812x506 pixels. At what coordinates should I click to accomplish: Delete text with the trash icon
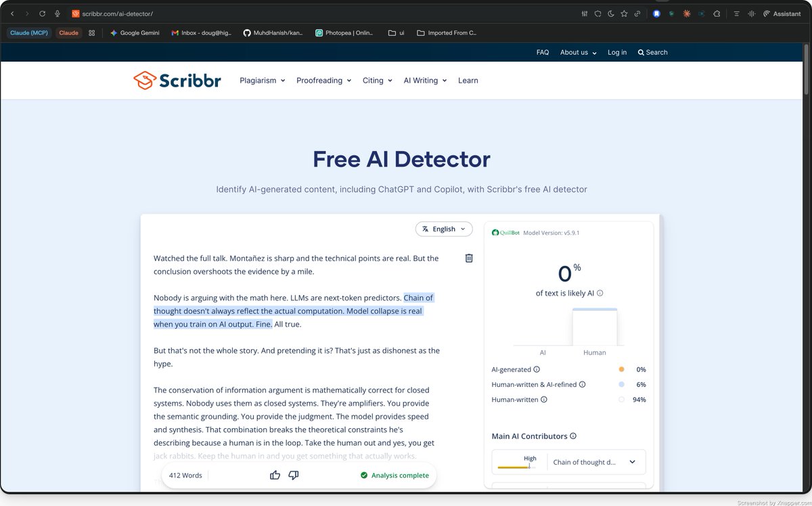(x=469, y=258)
